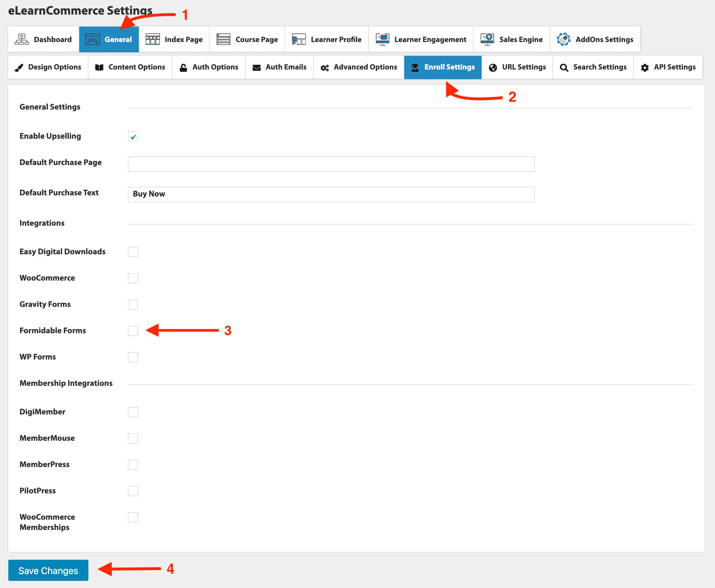The image size is (715, 588).
Task: Click the AddOns Settings gear icon
Action: click(x=564, y=39)
